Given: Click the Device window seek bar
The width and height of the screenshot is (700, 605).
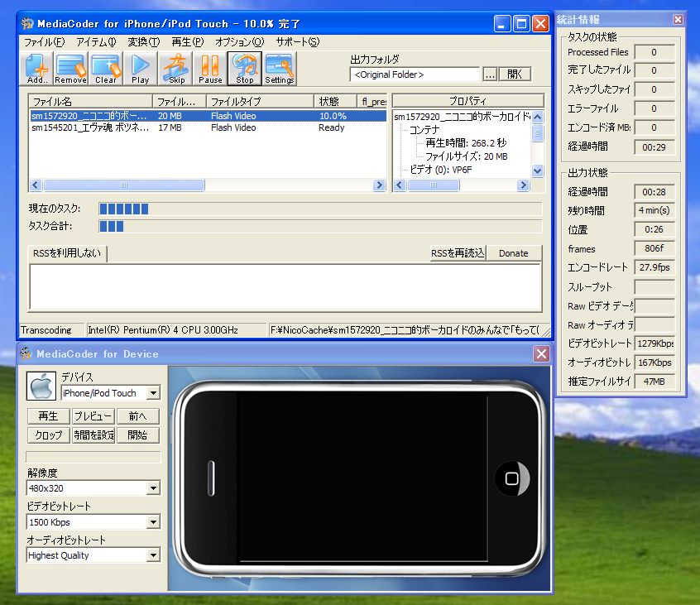Looking at the screenshot, I should coord(93,457).
